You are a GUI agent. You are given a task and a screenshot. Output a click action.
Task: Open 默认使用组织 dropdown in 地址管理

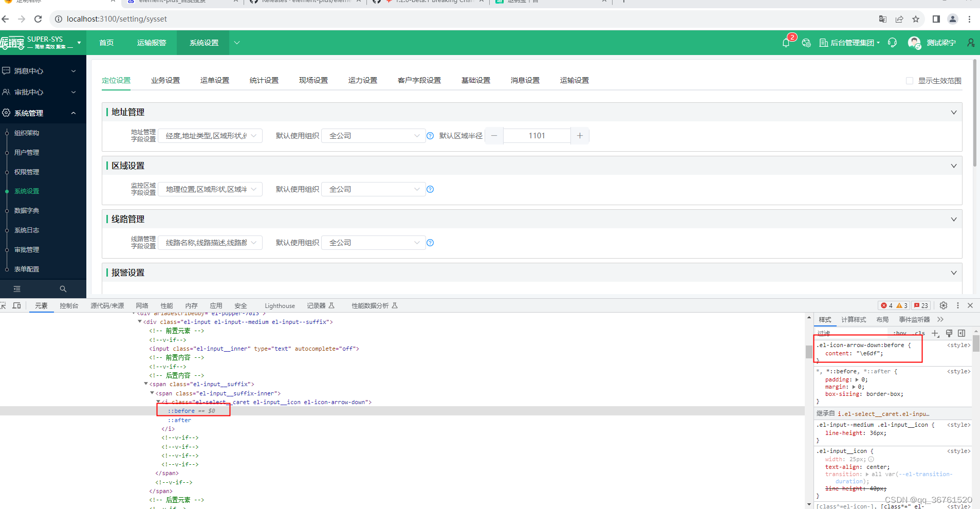pyautogui.click(x=374, y=136)
